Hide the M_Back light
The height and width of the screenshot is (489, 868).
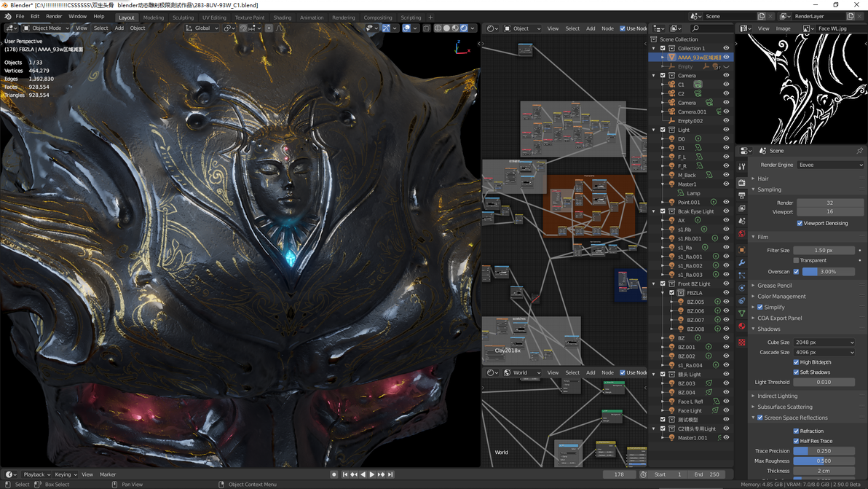click(x=726, y=175)
